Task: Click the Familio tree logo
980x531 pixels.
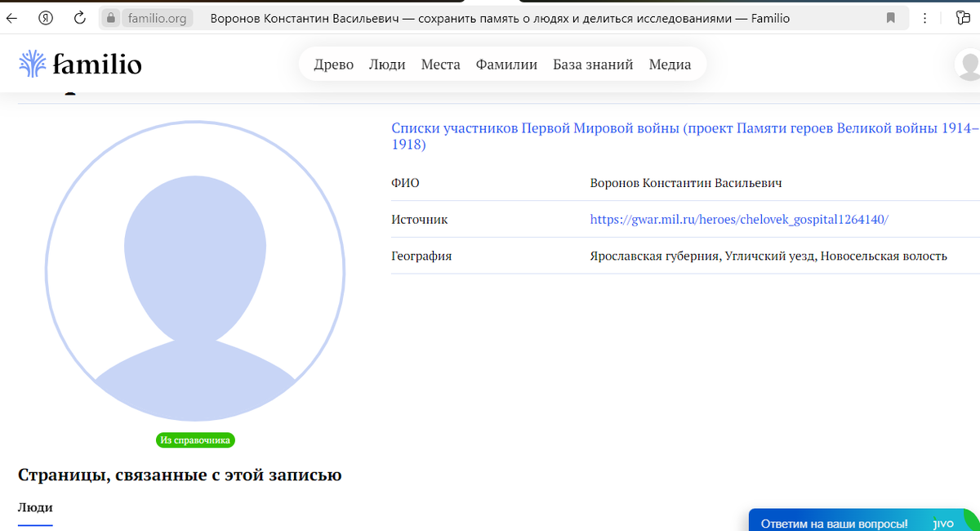Action: click(80, 64)
